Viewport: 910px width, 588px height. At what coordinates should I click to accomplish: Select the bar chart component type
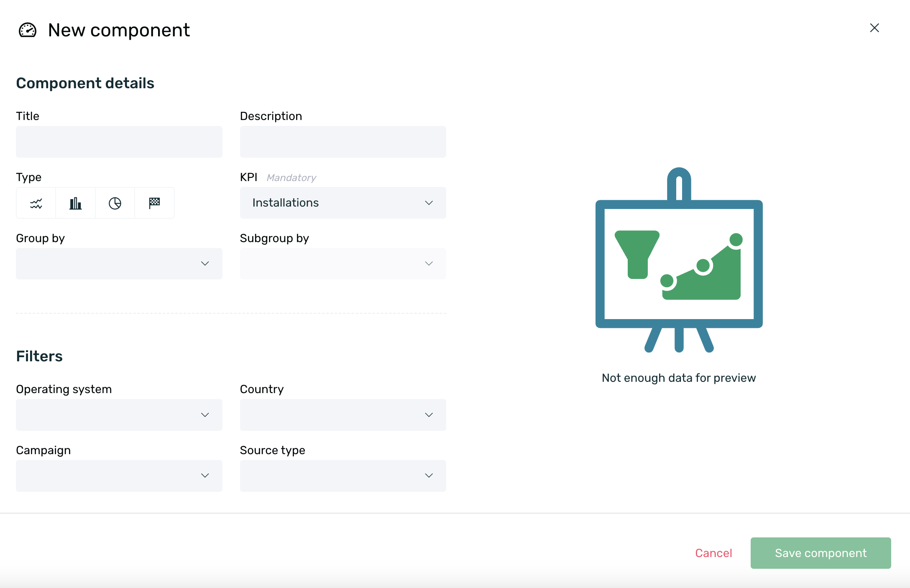click(75, 203)
